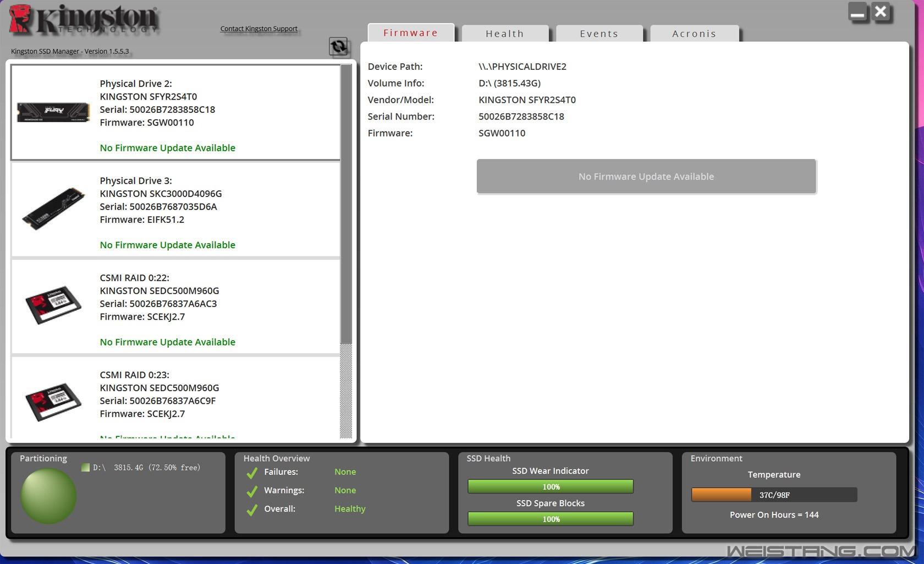Click the Warnings green checkmark icon

(252, 491)
